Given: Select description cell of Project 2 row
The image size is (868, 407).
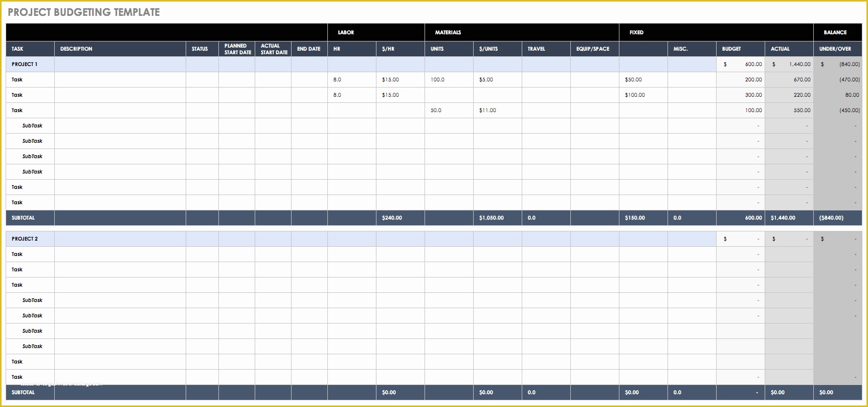Looking at the screenshot, I should [120, 239].
